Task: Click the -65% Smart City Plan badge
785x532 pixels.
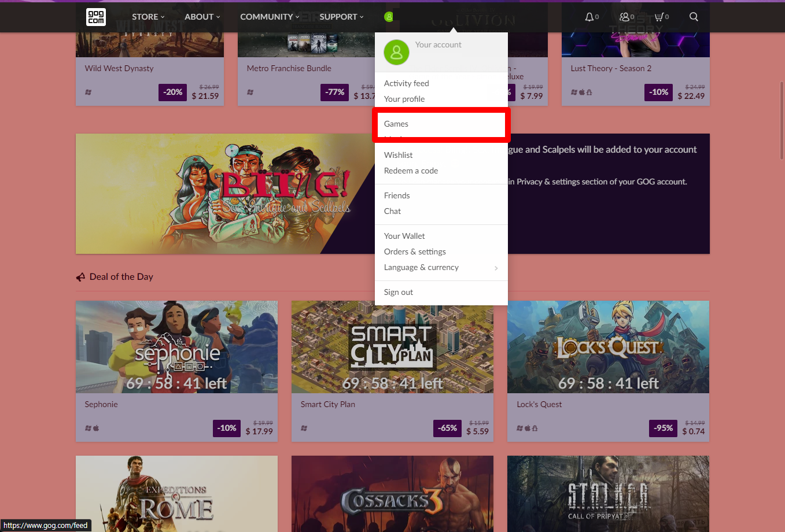Action: (447, 428)
